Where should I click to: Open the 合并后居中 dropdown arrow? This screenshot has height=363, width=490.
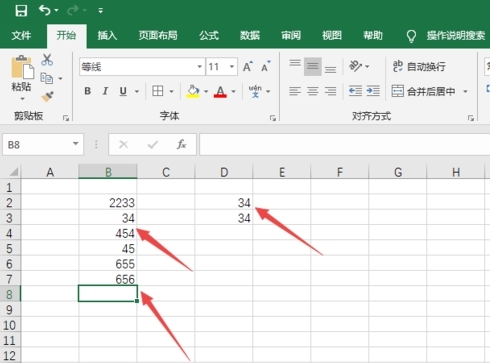click(x=465, y=91)
